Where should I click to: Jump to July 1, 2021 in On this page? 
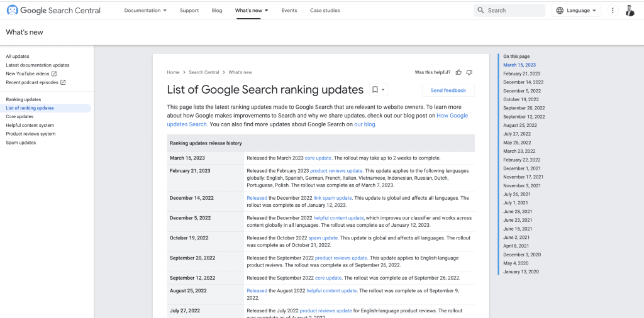pyautogui.click(x=516, y=203)
